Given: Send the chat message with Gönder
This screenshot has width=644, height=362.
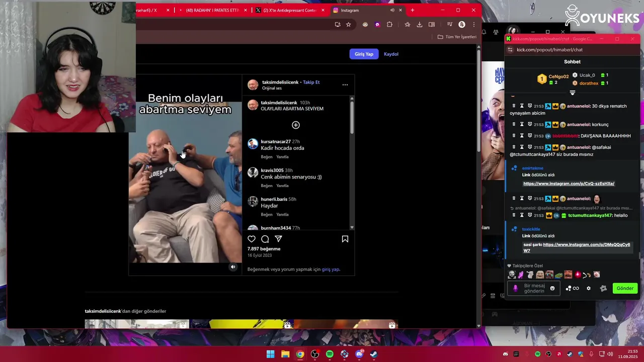Looking at the screenshot, I should (625, 289).
